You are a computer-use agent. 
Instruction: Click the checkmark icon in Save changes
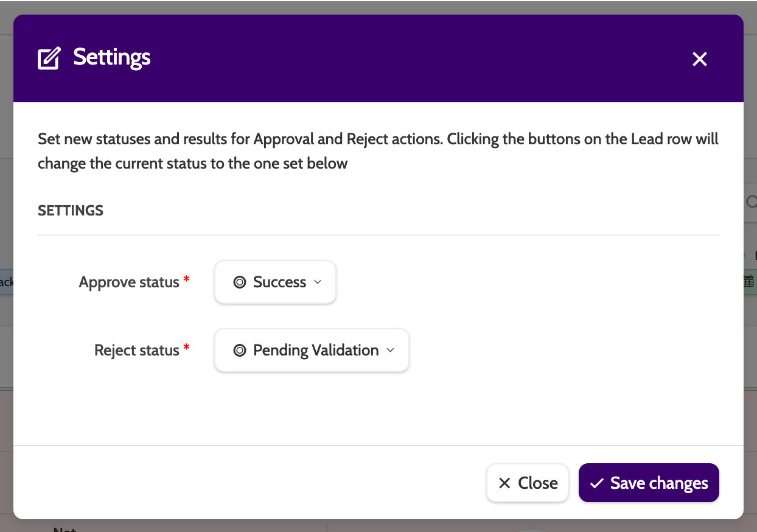coord(597,483)
